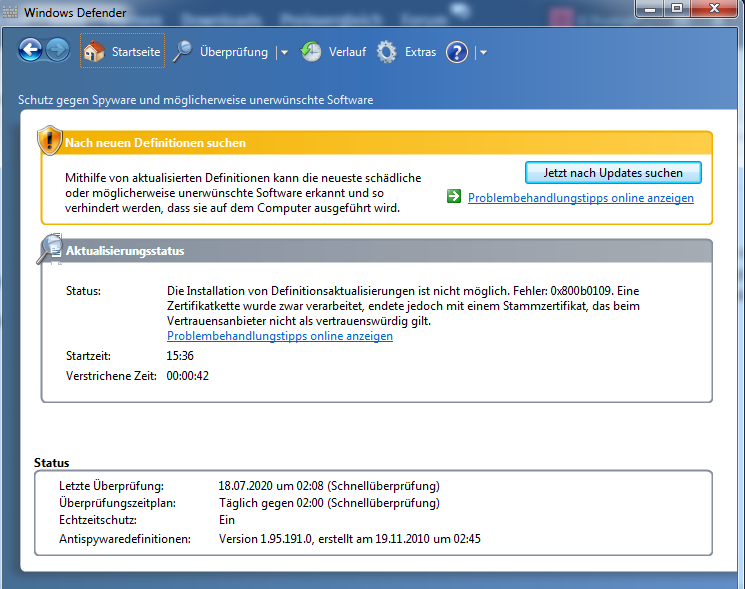Click the elapsed time value 00:00:42
Viewport: 745px width, 589px height.
click(188, 376)
